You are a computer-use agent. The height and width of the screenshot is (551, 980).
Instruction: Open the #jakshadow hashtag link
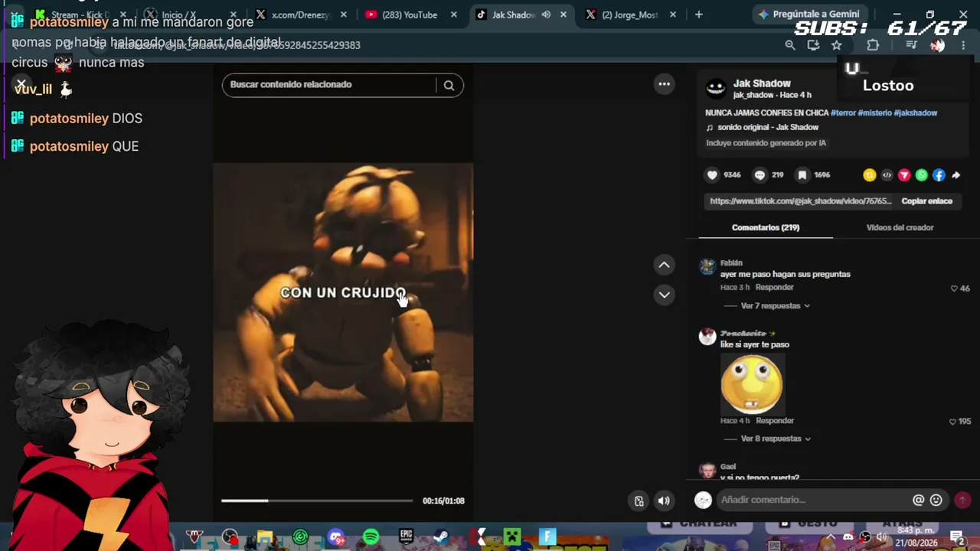point(916,113)
